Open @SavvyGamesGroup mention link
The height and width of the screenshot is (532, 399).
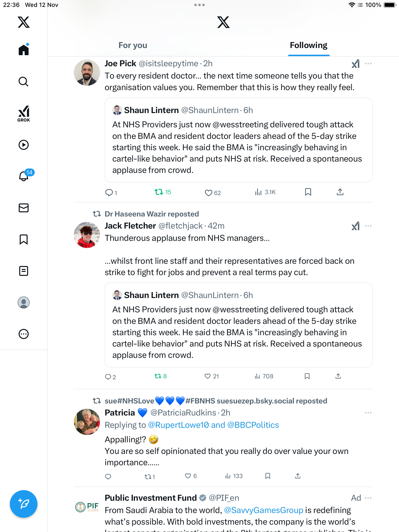coord(264,510)
